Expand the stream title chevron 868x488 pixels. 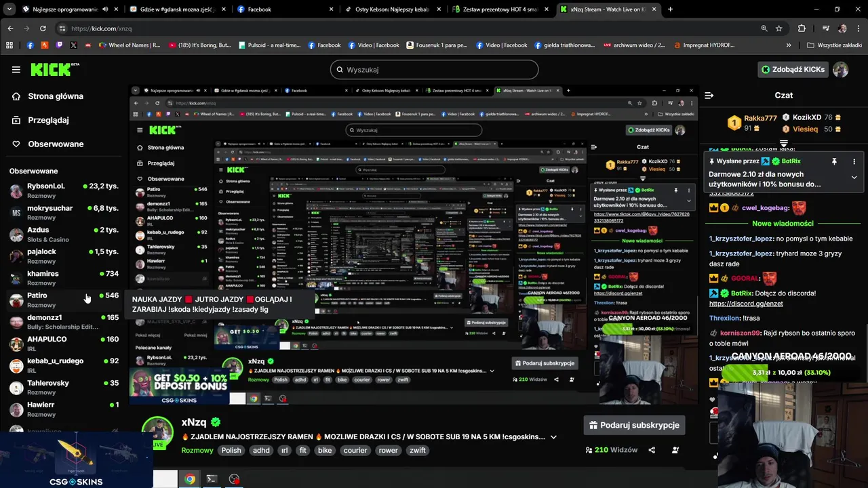coord(553,437)
